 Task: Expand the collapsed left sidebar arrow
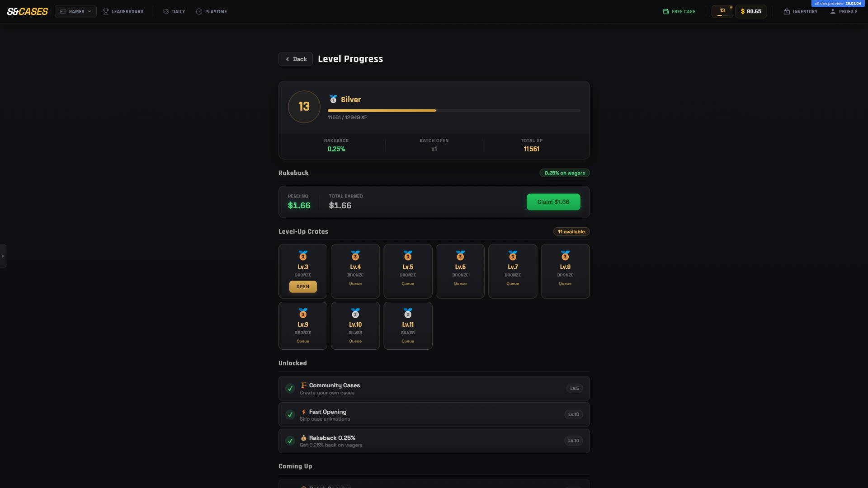point(3,256)
